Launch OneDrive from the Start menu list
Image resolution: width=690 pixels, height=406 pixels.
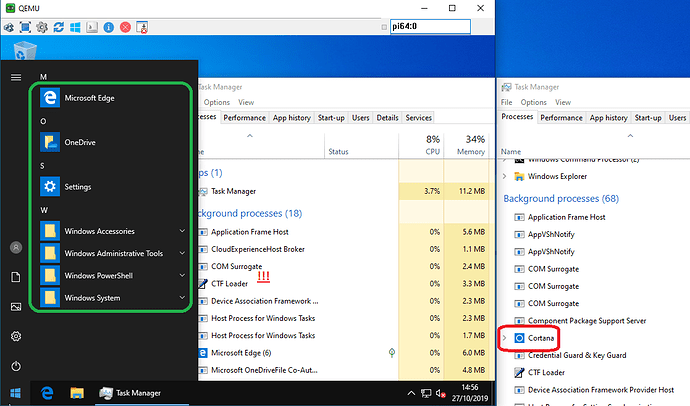coord(79,142)
